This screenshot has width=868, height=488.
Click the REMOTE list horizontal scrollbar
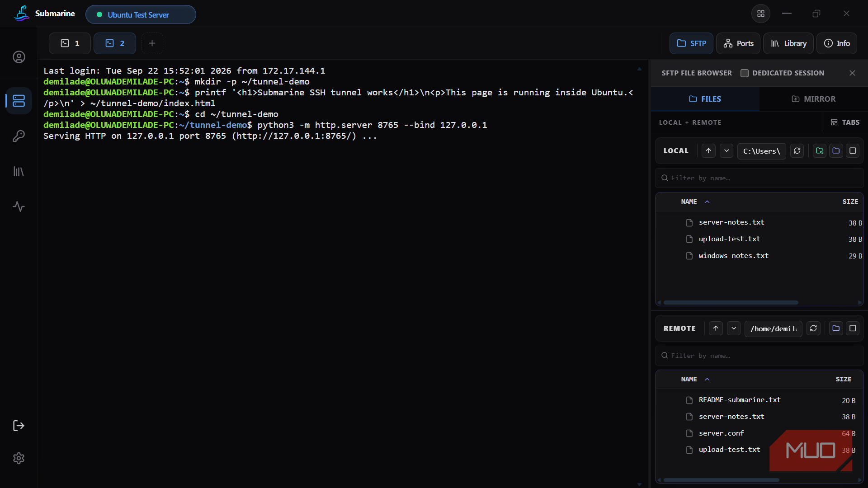[721, 480]
